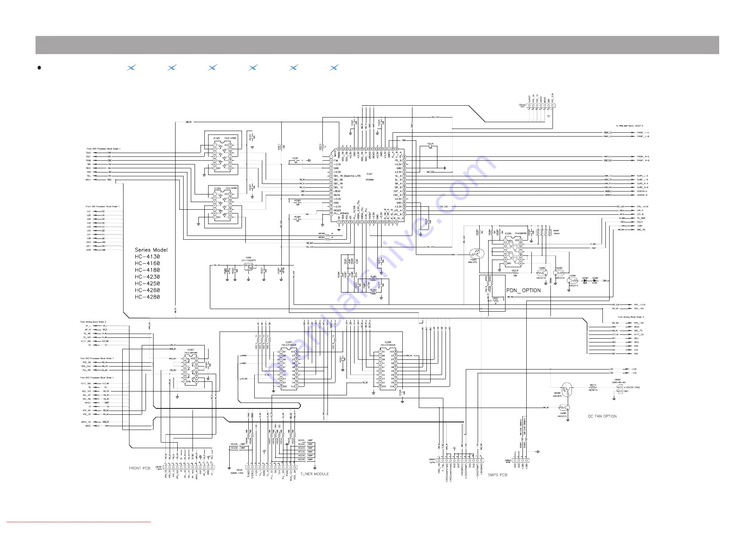756x534 pixels.
Task: Click the HZ201 diode symbol
Action: pos(586,280)
